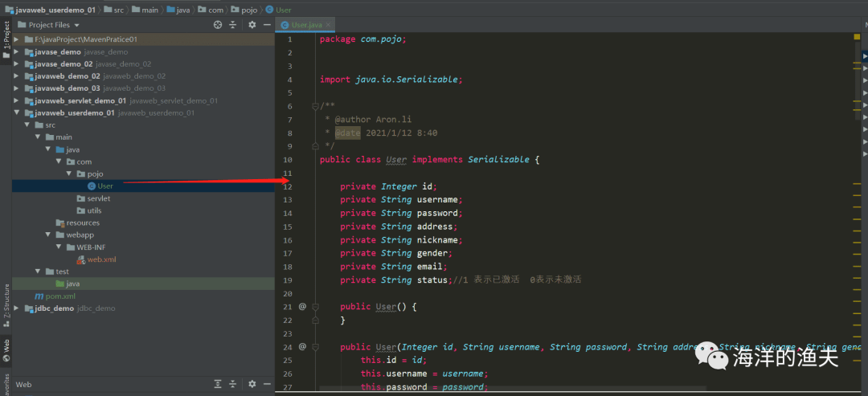Click the @ gutter icon on line 21
The height and width of the screenshot is (396, 868).
point(302,306)
